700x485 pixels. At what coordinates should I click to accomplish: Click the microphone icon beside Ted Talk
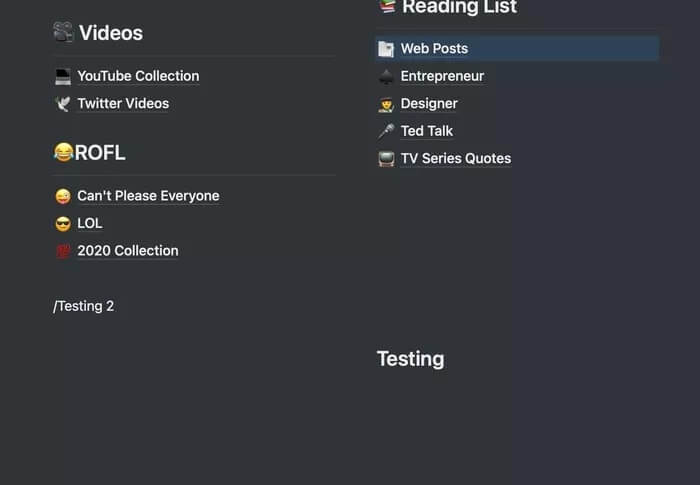(x=386, y=132)
